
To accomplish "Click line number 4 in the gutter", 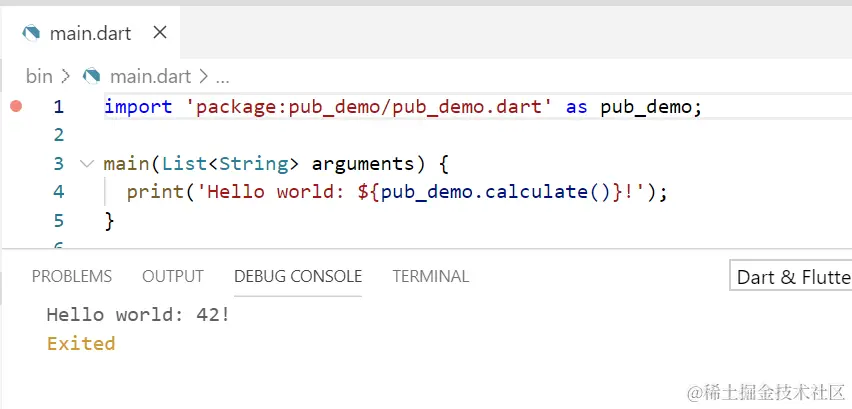I will 59,192.
